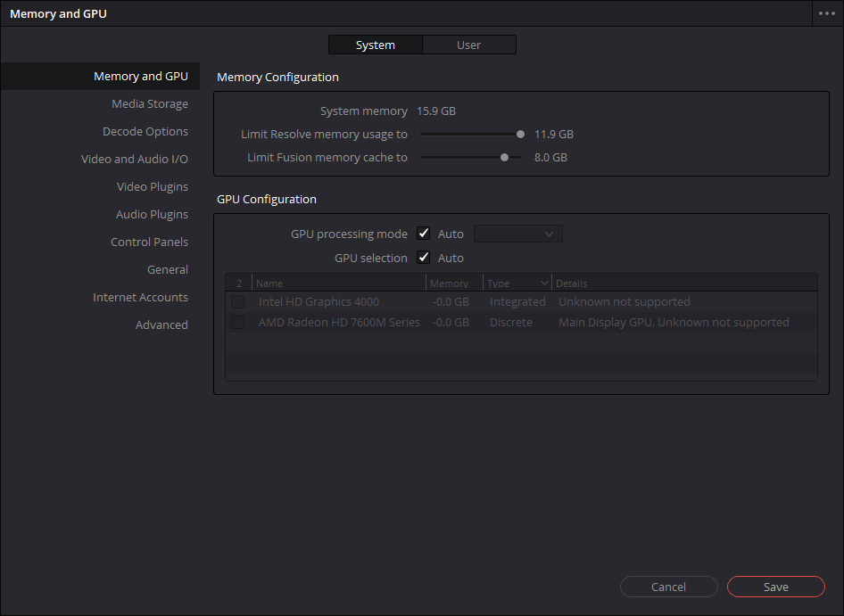Toggle GPU selection Auto checkbox

[424, 258]
